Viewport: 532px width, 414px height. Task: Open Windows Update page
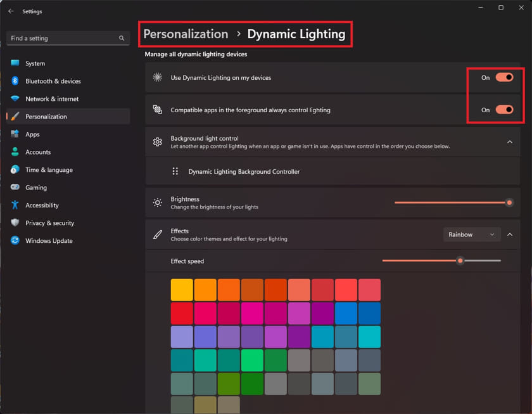point(68,240)
